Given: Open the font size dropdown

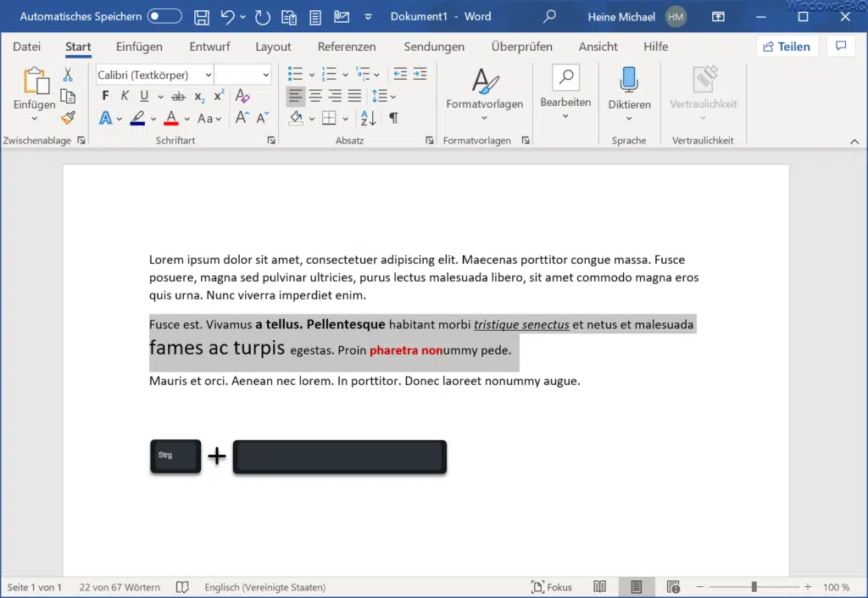Looking at the screenshot, I should (265, 75).
